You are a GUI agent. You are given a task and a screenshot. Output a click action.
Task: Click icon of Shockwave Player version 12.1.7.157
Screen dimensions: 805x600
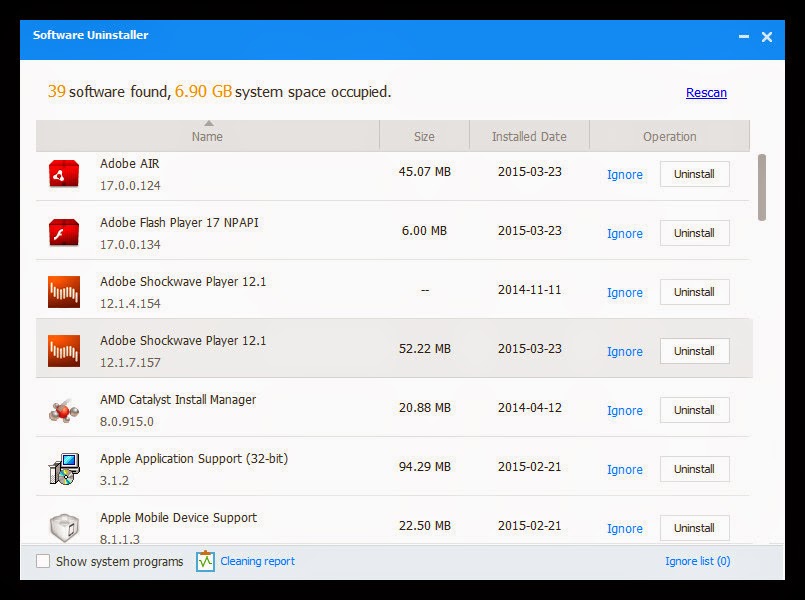(64, 351)
